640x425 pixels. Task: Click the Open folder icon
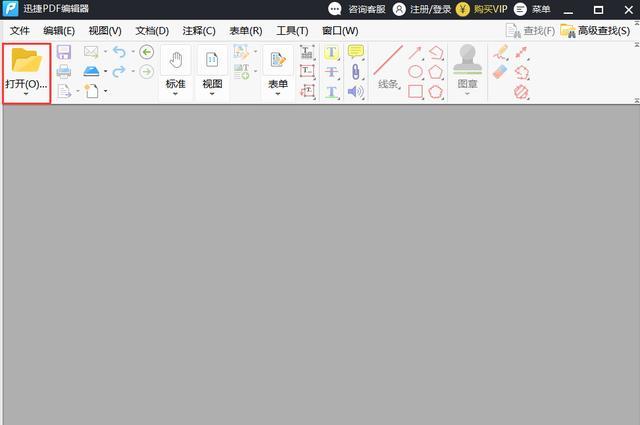(27, 60)
